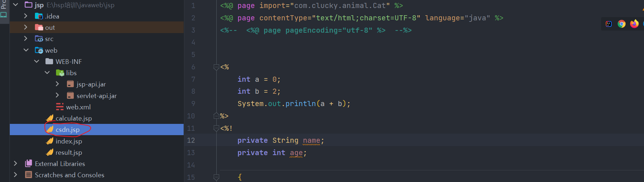
Task: Expand Scratches and Consoles arrow
Action: 15,175
